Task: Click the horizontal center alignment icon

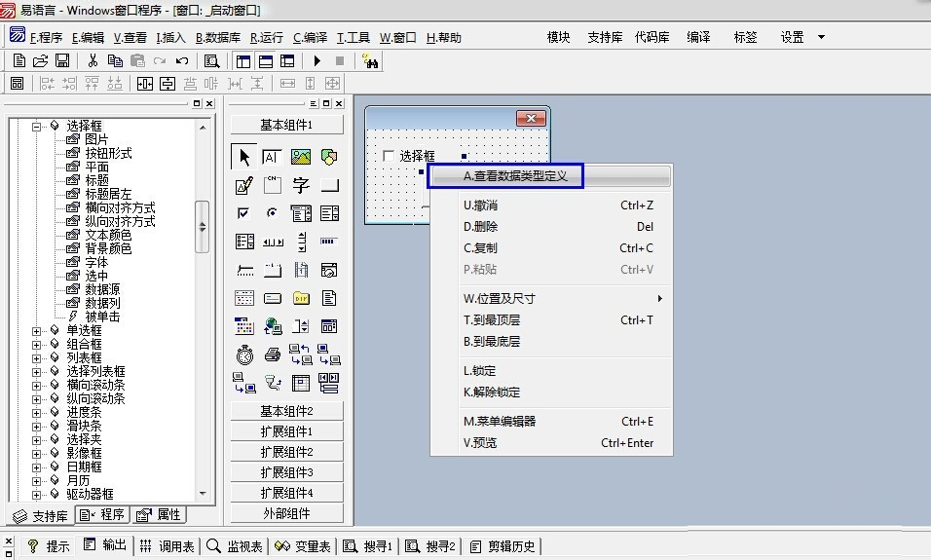Action: coord(145,84)
